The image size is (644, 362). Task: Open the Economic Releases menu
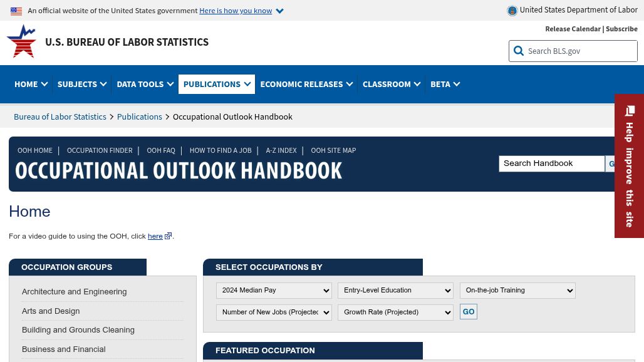coord(306,84)
